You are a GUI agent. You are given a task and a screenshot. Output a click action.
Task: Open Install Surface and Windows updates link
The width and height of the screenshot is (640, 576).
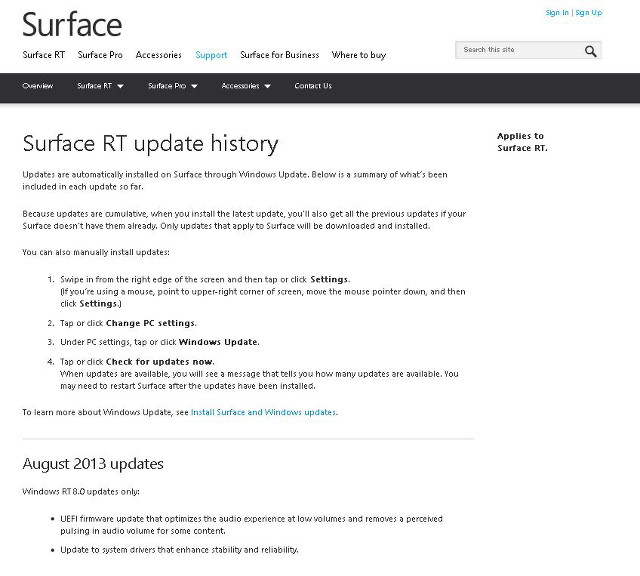click(264, 412)
